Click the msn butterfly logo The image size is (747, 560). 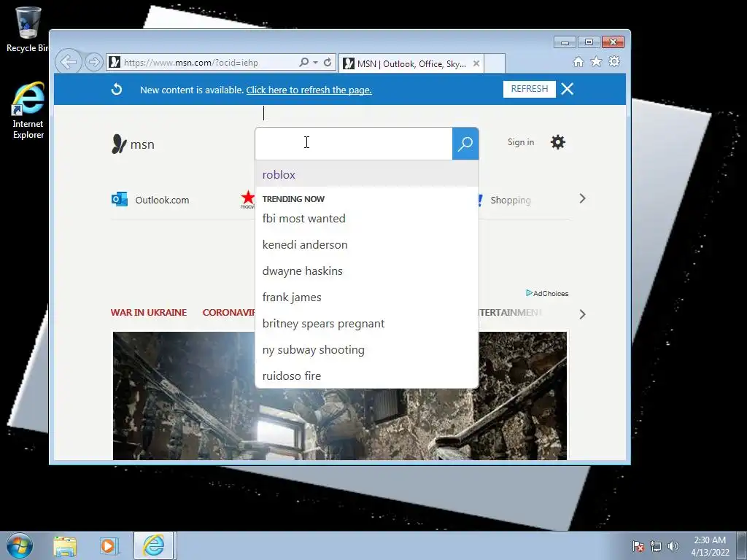tap(133, 144)
